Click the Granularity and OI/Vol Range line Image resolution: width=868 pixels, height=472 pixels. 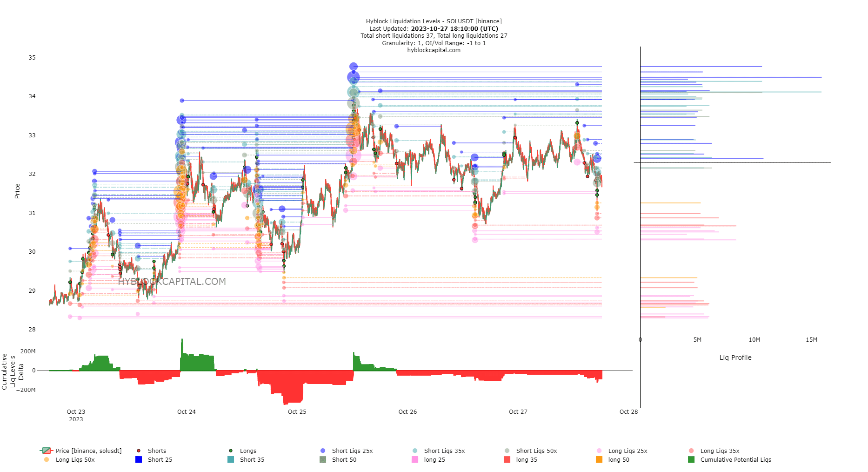(x=434, y=43)
